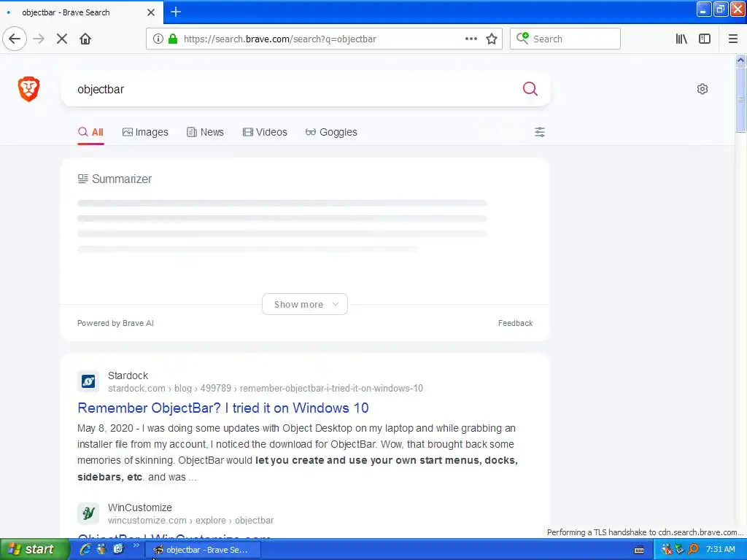Submit search with the magnifier icon

(x=530, y=89)
